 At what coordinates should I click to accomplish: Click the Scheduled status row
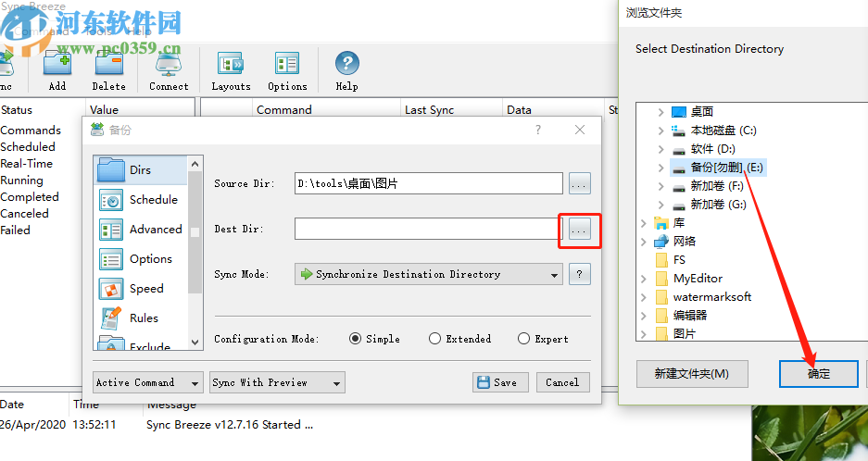tap(28, 147)
